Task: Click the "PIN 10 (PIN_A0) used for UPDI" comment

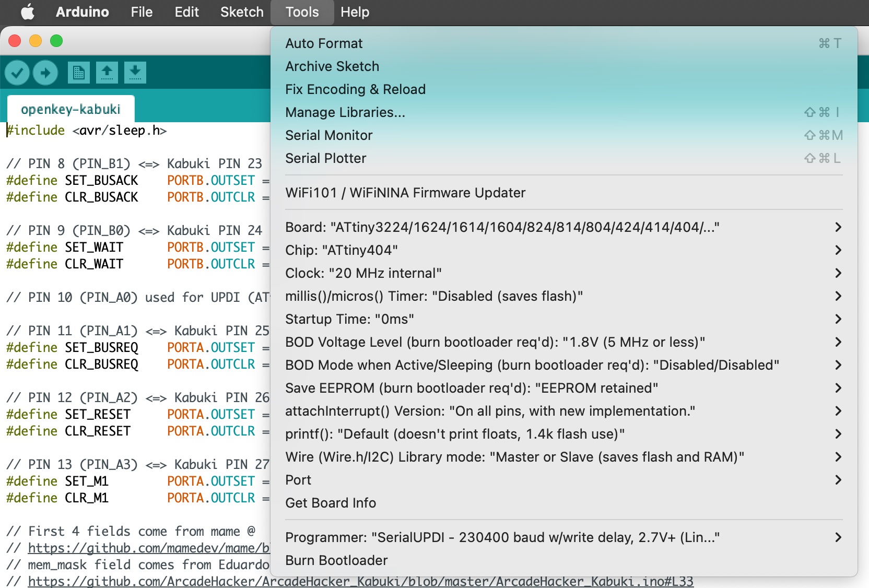Action: [138, 297]
